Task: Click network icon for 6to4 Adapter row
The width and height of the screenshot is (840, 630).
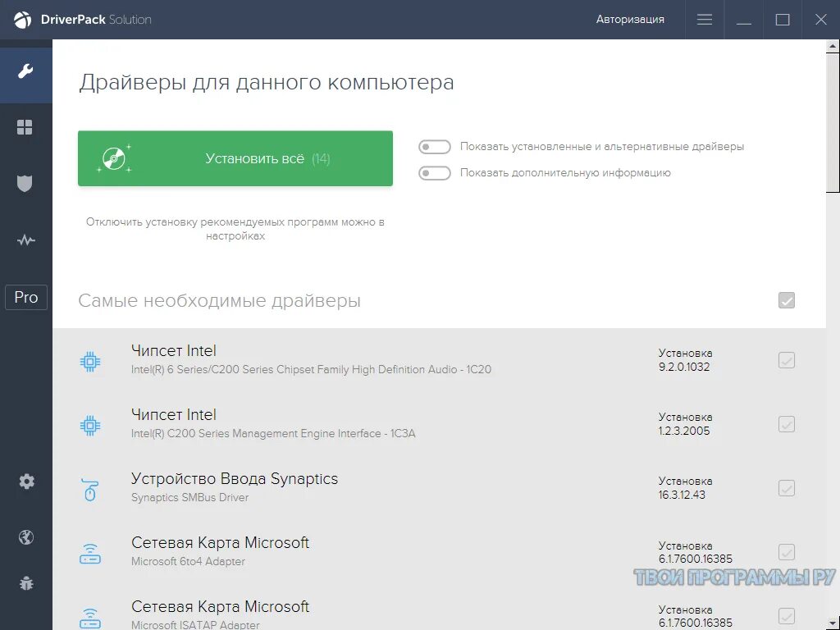Action: 90,554
